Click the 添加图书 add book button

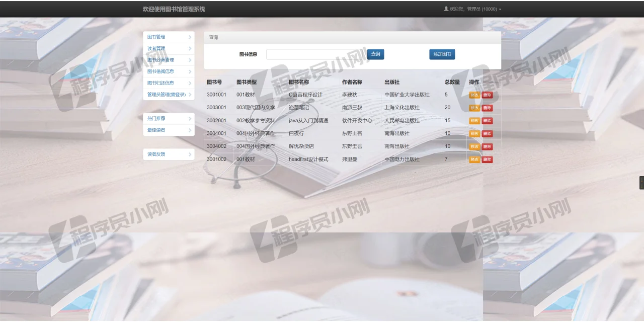(x=442, y=54)
